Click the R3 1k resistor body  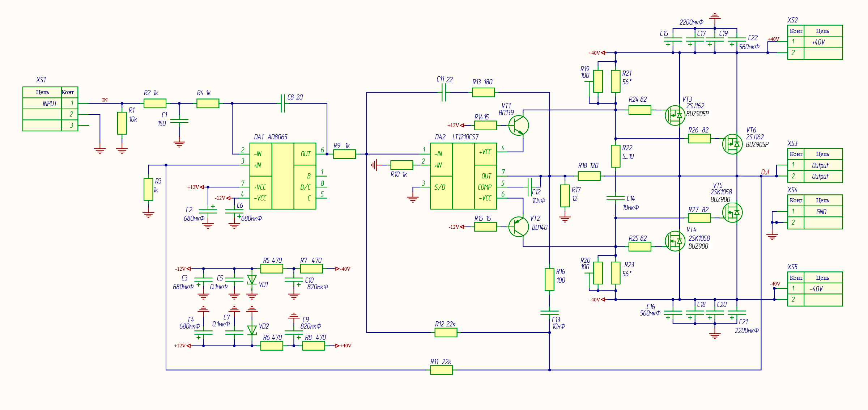coord(148,189)
